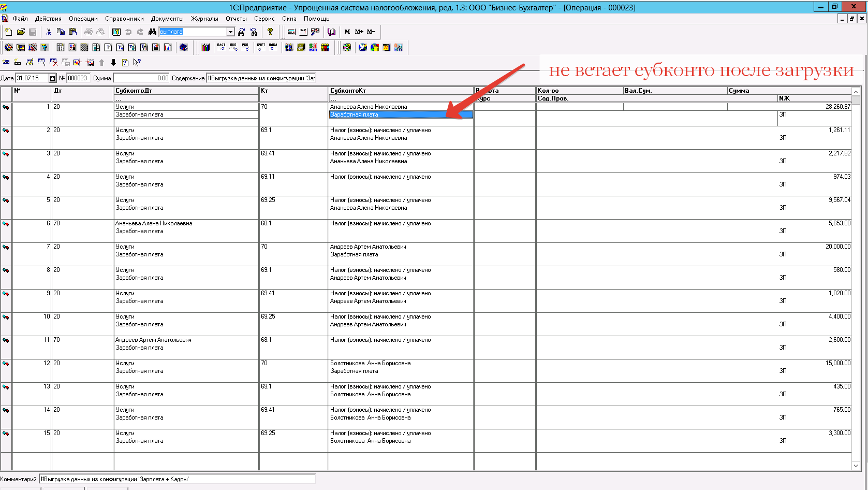The width and height of the screenshot is (868, 490).
Task: Click the СЧЕТ invoice icon
Action: (x=261, y=47)
